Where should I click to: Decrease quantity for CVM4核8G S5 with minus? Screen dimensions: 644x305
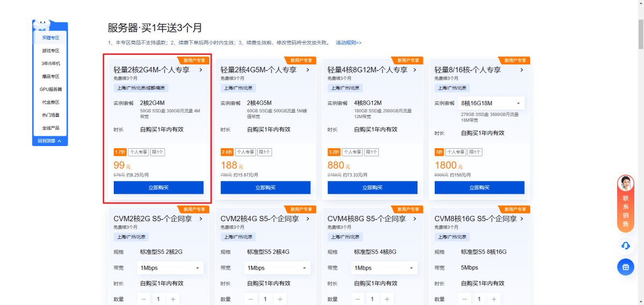pos(358,299)
